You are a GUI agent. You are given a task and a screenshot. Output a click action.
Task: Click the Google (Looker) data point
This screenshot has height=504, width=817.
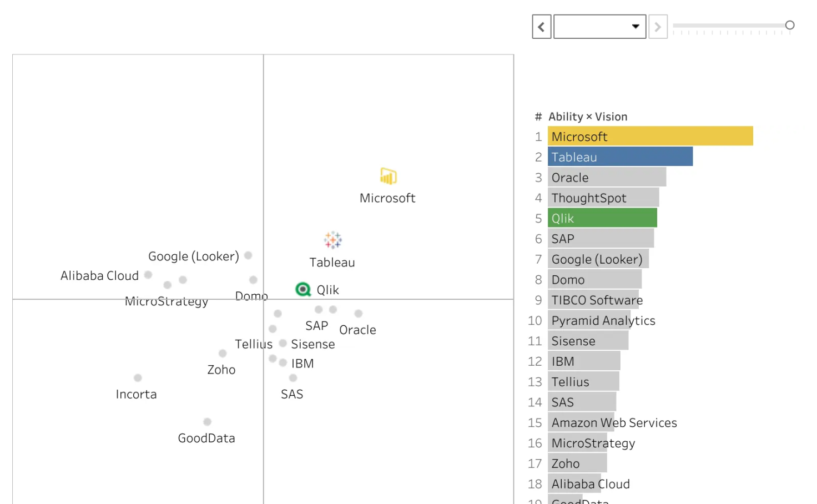pos(248,255)
